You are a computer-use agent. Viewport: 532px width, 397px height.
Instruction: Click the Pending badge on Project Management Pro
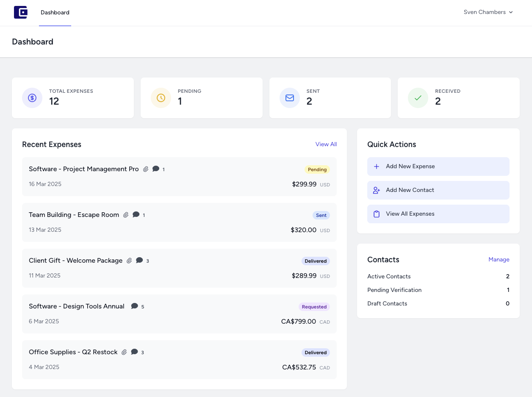(x=317, y=169)
